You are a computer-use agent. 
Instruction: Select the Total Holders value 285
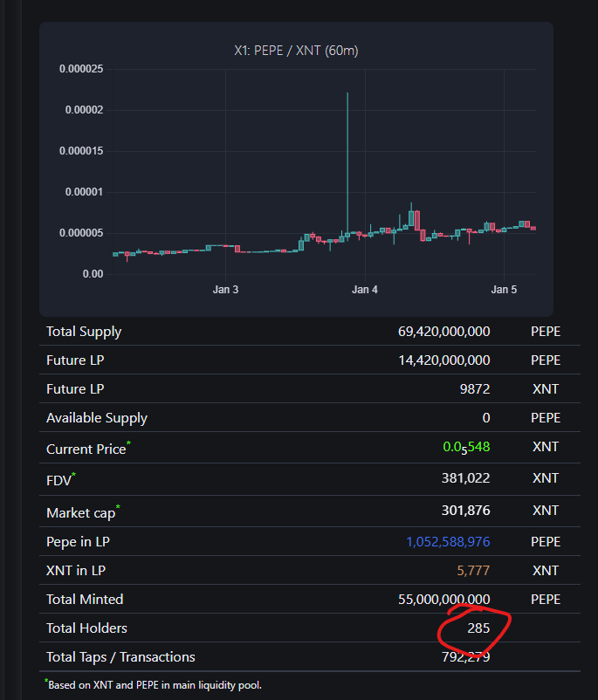(478, 628)
